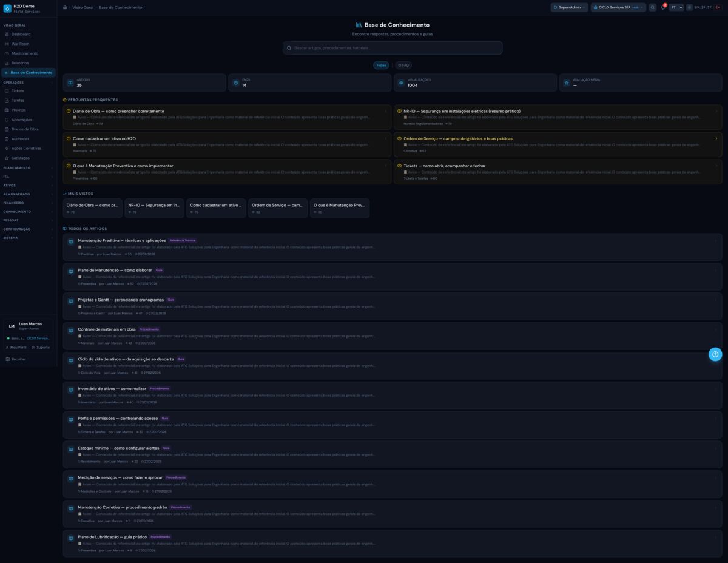Expand the Conhecimento sidebar section
728x563 pixels.
(29, 212)
